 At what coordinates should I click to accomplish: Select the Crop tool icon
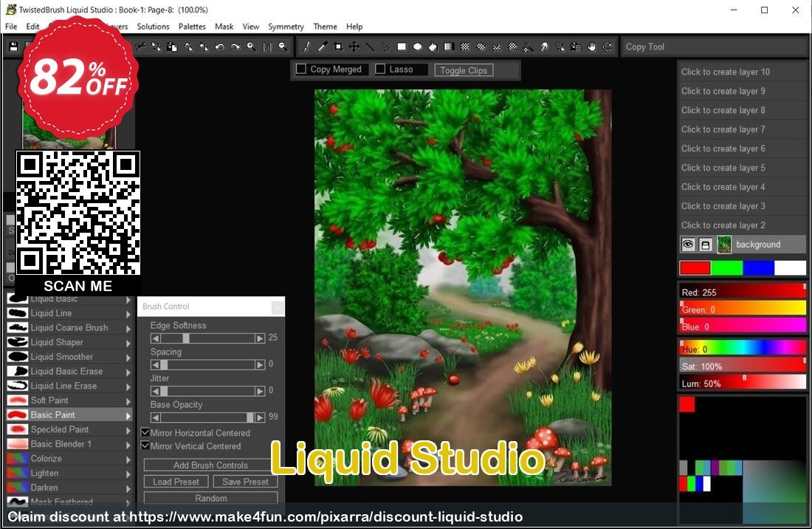[x=338, y=47]
